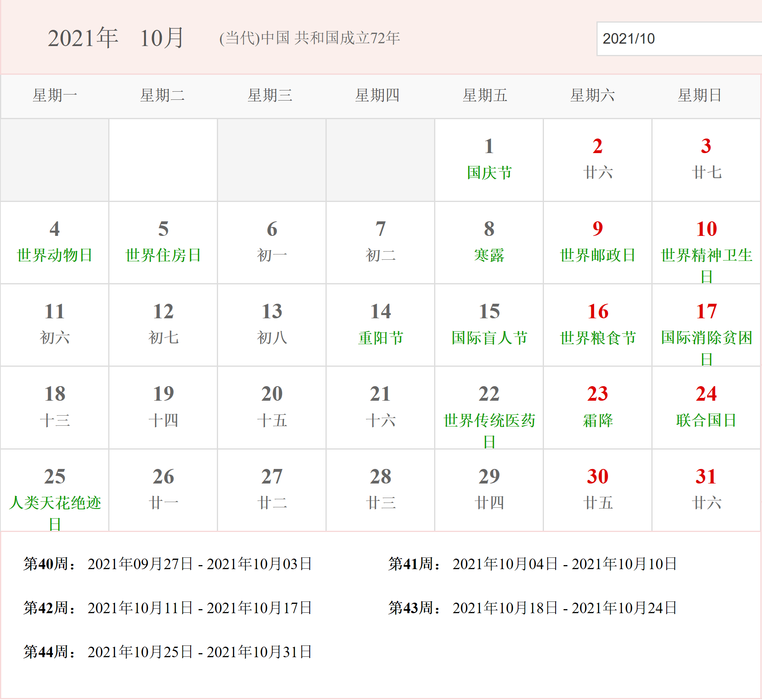Select October 10 世界精神卫生日 cell
Image resolution: width=762 pixels, height=700 pixels.
(x=706, y=243)
